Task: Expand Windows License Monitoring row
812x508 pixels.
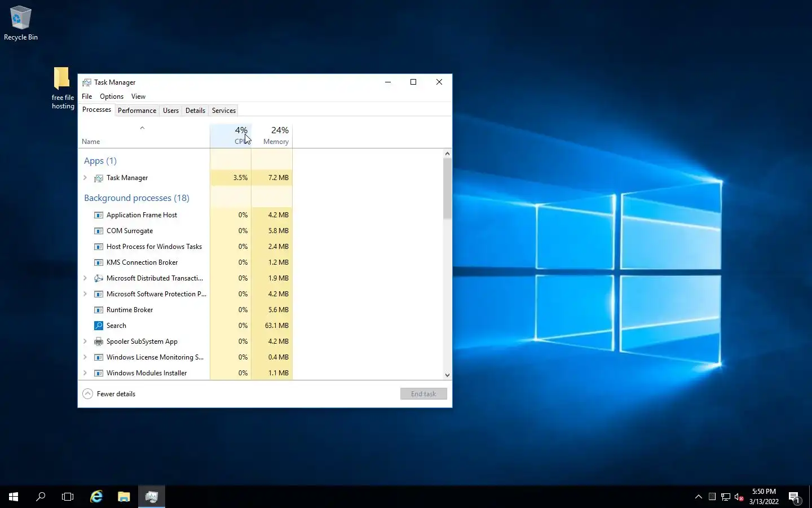Action: click(x=85, y=357)
